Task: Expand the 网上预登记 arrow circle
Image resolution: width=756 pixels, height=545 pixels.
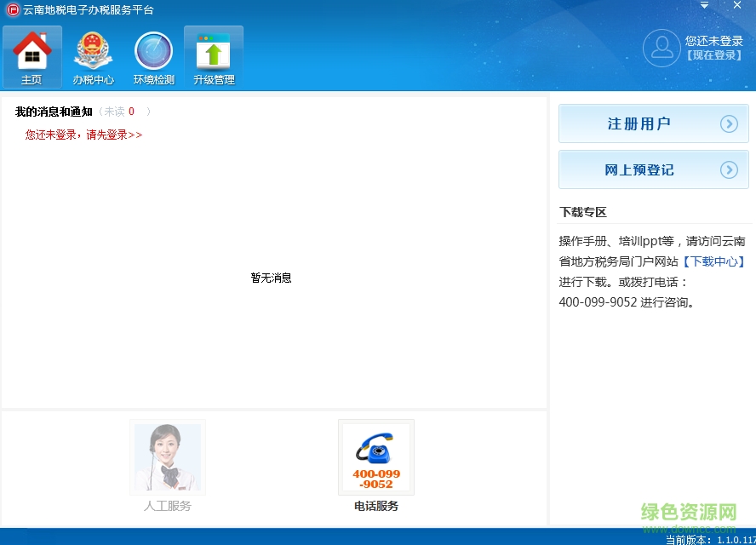Action: (x=729, y=169)
